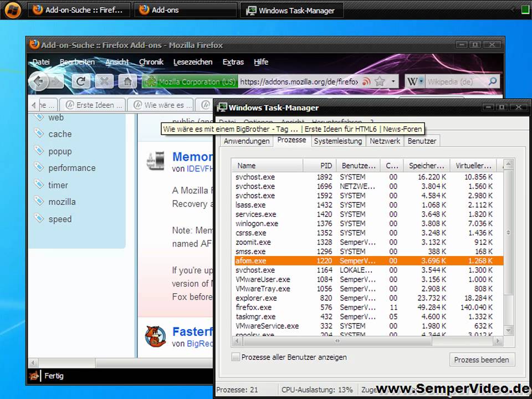532x399 pixels.
Task: Click the fox icon in Firefox status bar
Action: (x=34, y=376)
